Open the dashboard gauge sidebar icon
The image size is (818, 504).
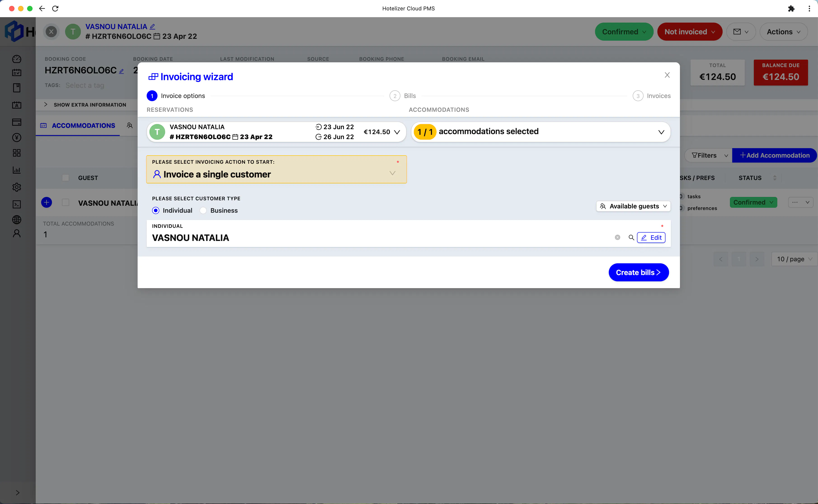point(17,59)
